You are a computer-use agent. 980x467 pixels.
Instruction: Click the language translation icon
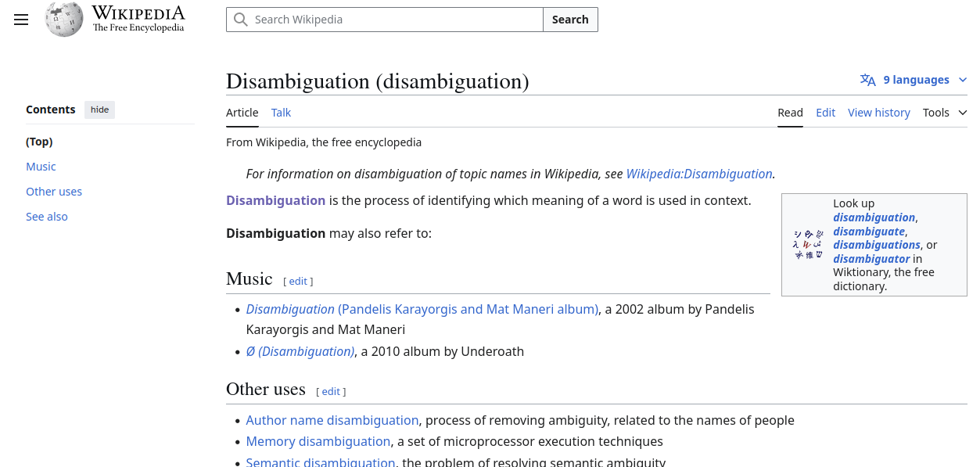coord(867,80)
